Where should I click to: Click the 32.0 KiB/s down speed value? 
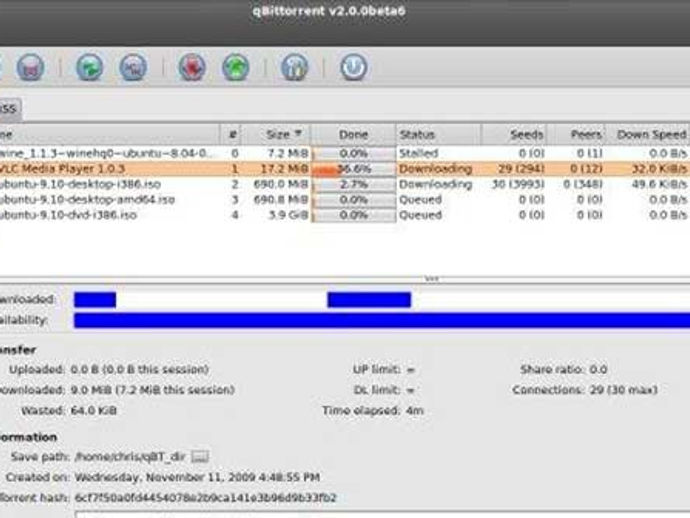(x=659, y=169)
